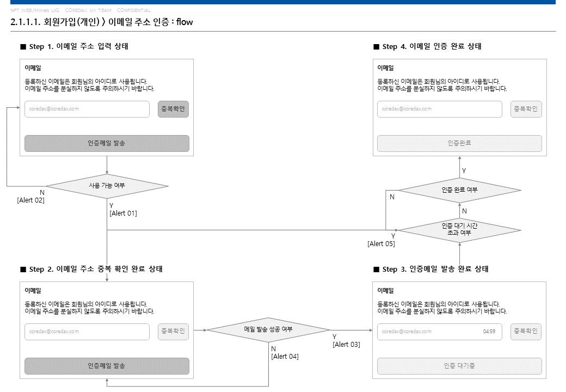Click the dark 중복확인 button in Step 1

(x=173, y=109)
